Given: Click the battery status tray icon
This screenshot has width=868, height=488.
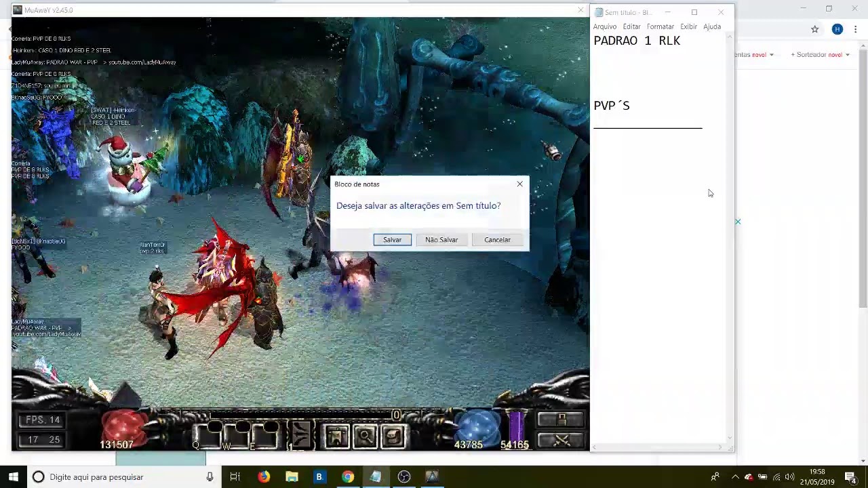Looking at the screenshot, I should [762, 477].
